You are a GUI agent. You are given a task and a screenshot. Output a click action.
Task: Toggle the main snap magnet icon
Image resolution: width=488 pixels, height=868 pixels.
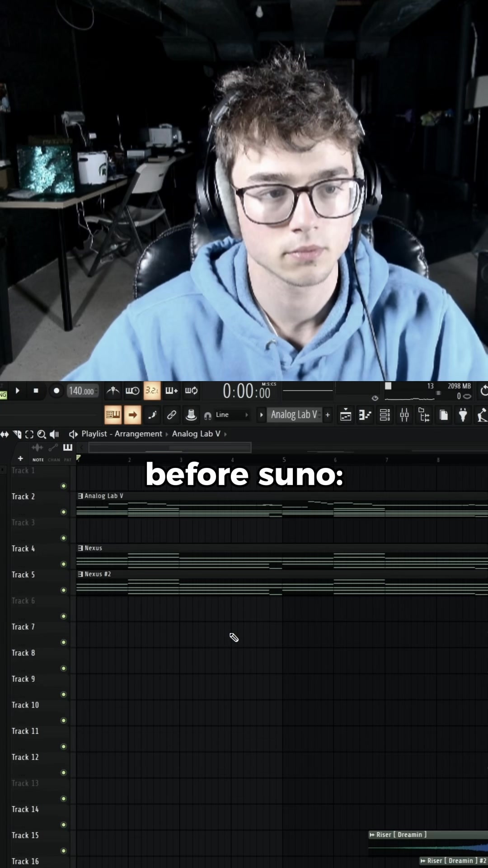click(208, 415)
